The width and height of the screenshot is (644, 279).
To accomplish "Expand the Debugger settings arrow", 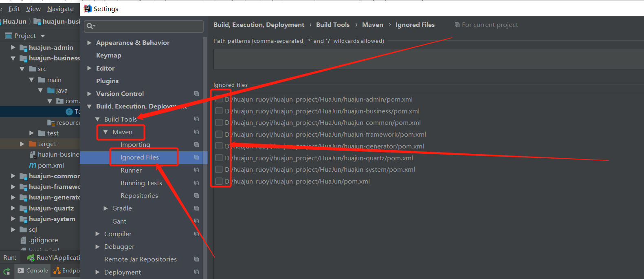I will pyautogui.click(x=97, y=247).
